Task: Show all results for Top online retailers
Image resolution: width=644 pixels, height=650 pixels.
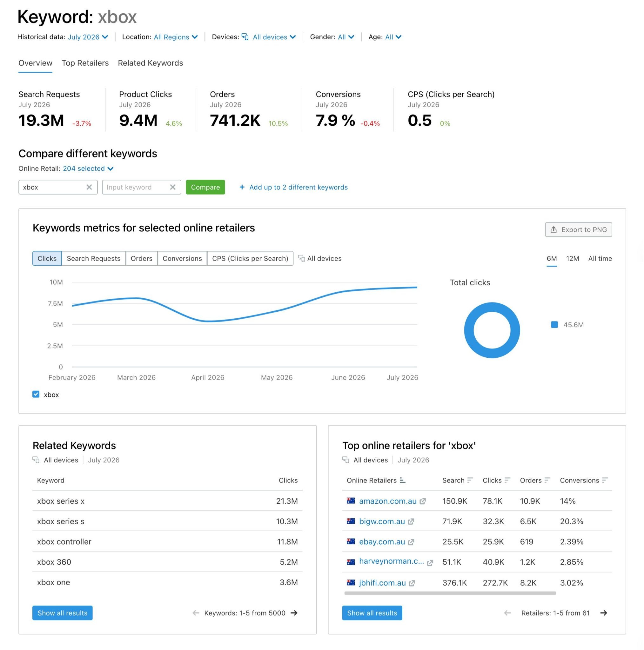Action: pos(372,613)
